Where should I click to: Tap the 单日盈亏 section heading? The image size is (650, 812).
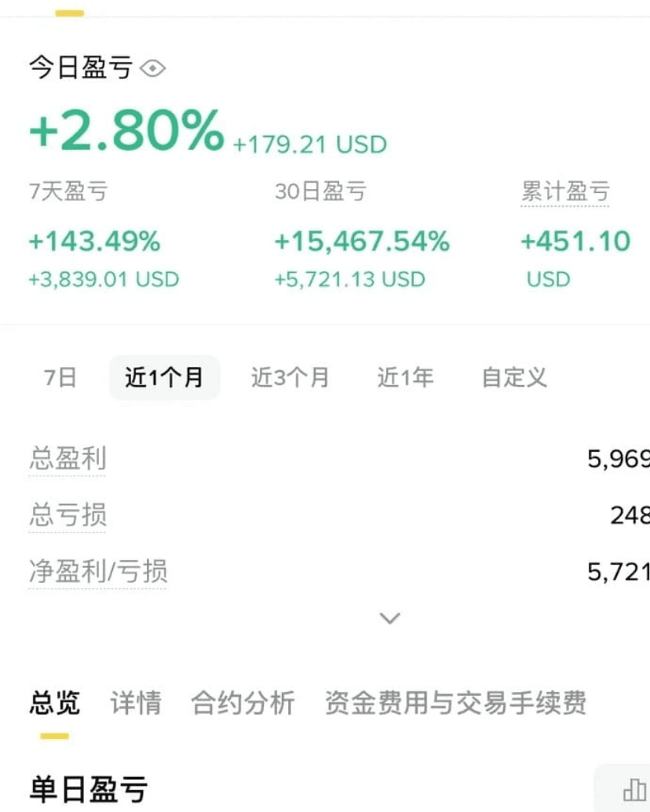(89, 789)
